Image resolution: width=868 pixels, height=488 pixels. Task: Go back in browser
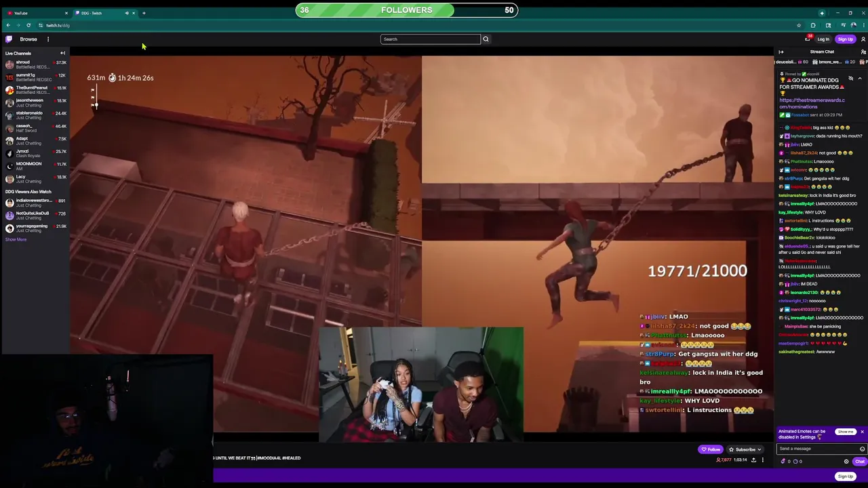coord(8,25)
